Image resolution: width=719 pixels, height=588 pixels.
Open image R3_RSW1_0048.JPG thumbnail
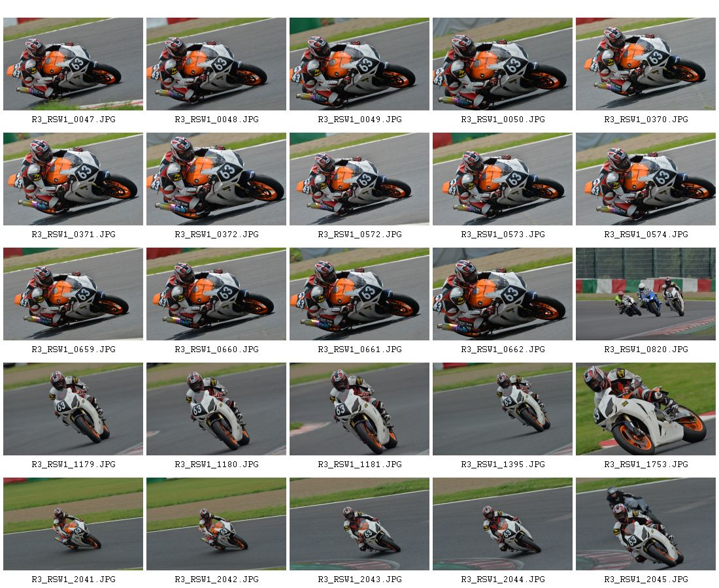coord(216,64)
